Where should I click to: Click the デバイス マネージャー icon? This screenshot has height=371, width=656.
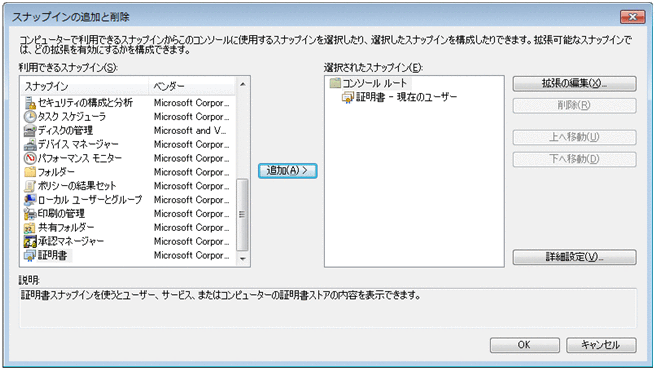pos(30,144)
